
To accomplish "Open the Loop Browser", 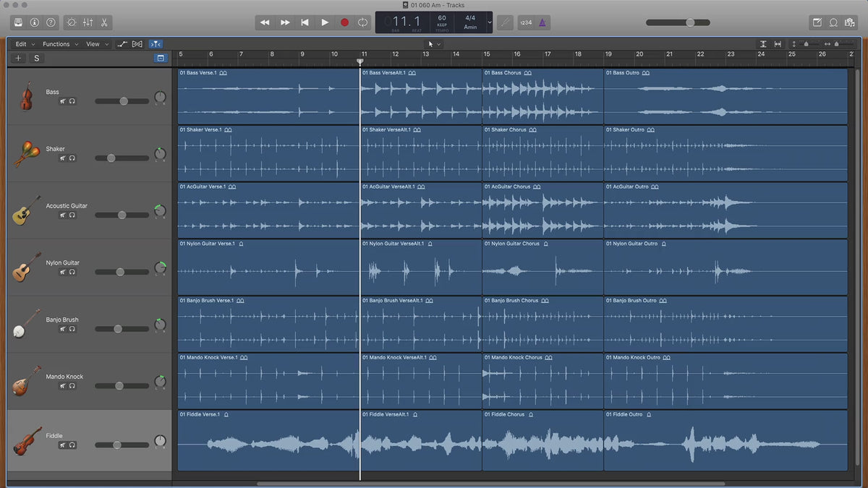I will [833, 22].
